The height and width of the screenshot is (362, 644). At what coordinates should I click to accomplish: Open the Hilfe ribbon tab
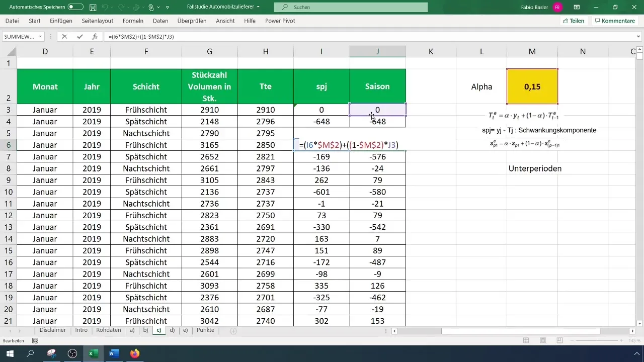pyautogui.click(x=250, y=21)
